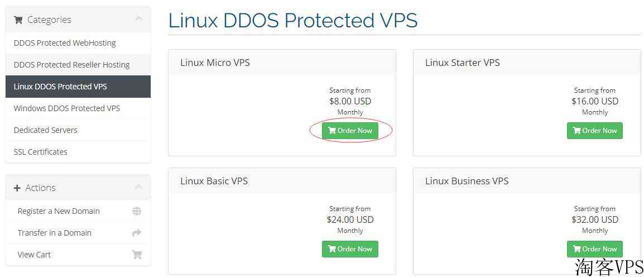Click the cart icon next to View Cart
Viewport: 644px width, 277px height.
137,255
